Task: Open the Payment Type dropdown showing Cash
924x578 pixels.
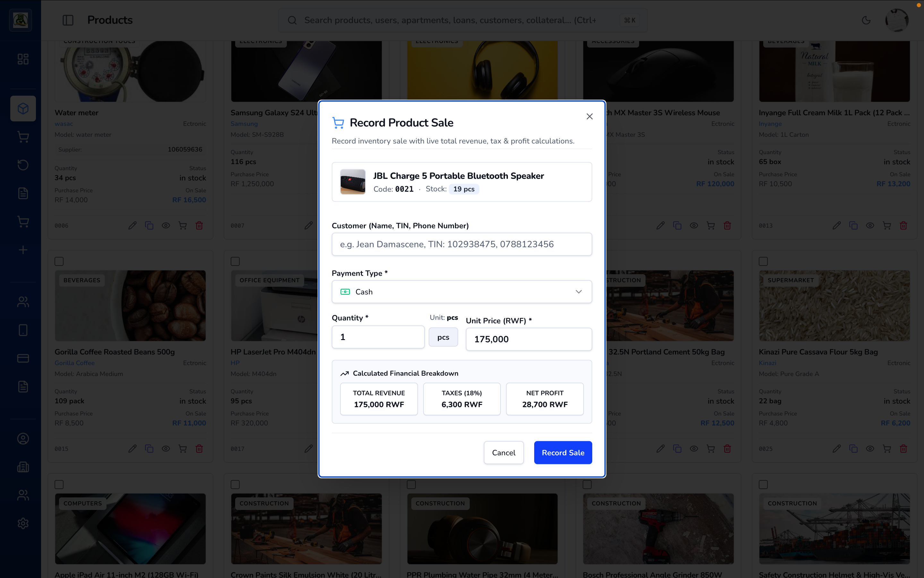Action: 462,292
